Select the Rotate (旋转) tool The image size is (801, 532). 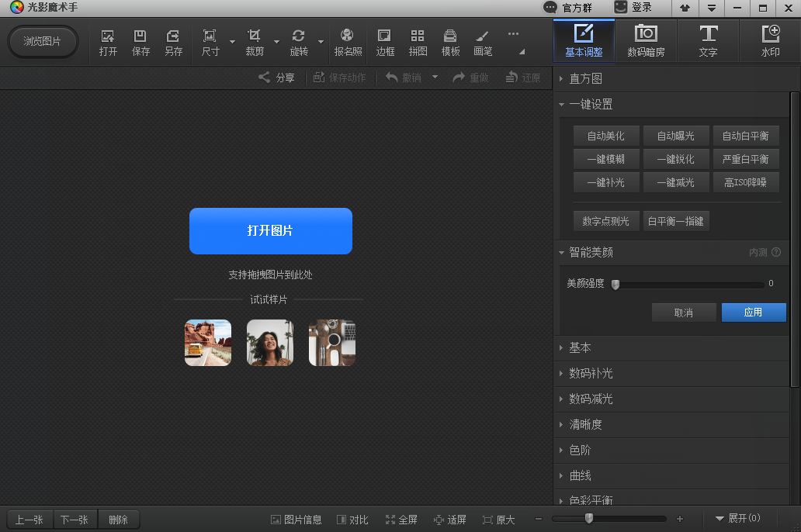click(298, 42)
